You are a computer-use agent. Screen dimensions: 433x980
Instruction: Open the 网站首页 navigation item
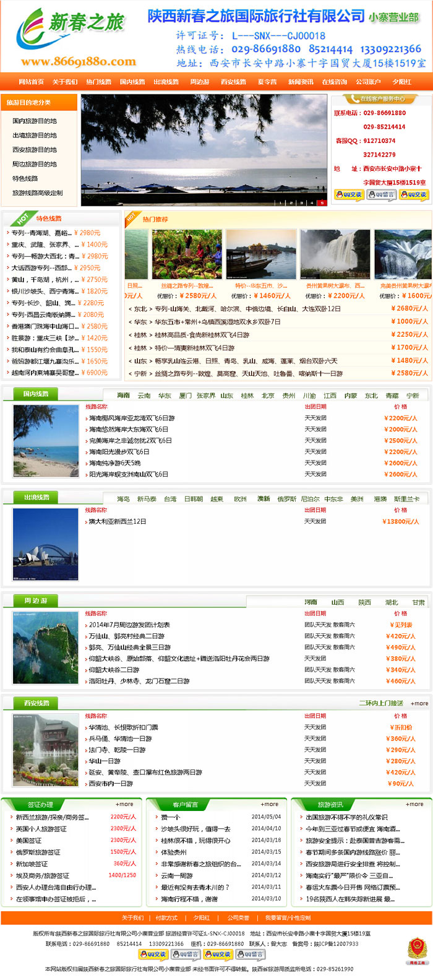click(31, 82)
